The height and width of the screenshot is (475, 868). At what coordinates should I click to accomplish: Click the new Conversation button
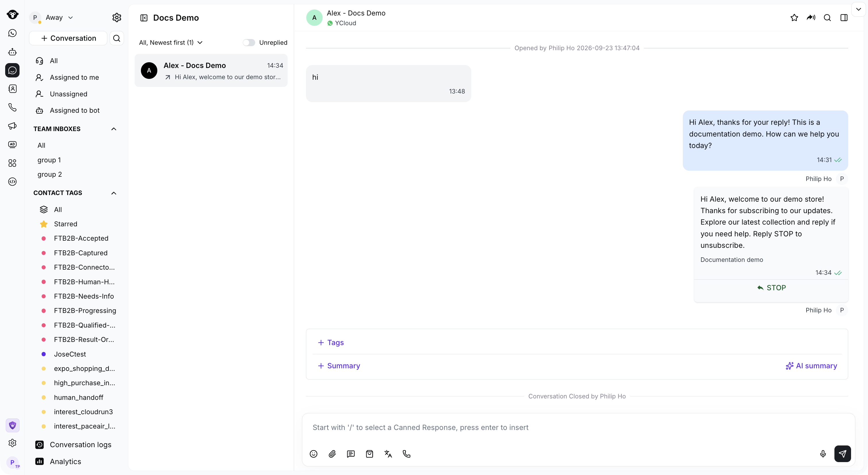click(68, 38)
